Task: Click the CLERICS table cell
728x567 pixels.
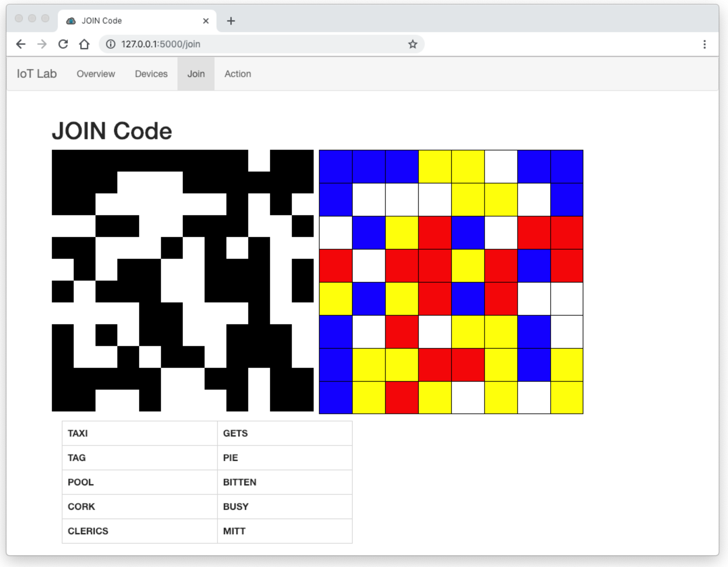Action: click(139, 531)
